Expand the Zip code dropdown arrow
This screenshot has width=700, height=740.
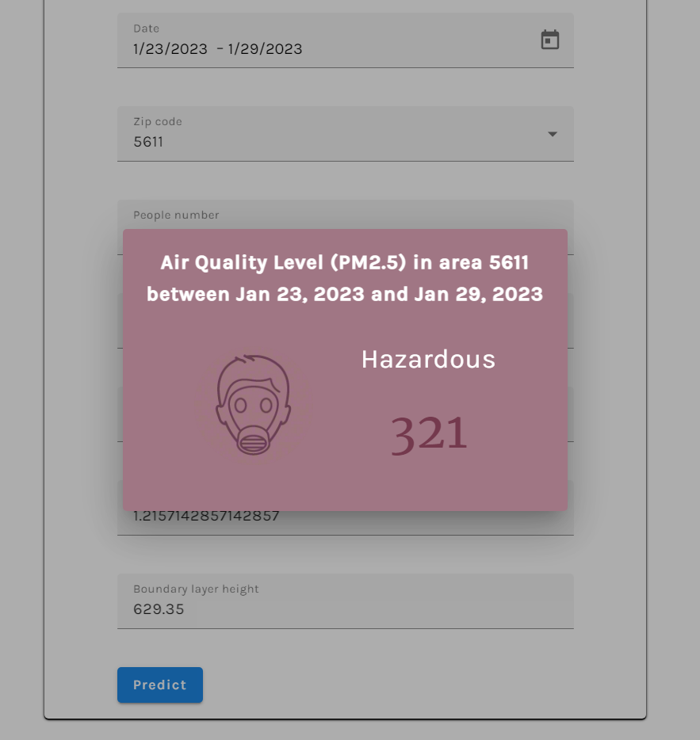[x=553, y=134]
